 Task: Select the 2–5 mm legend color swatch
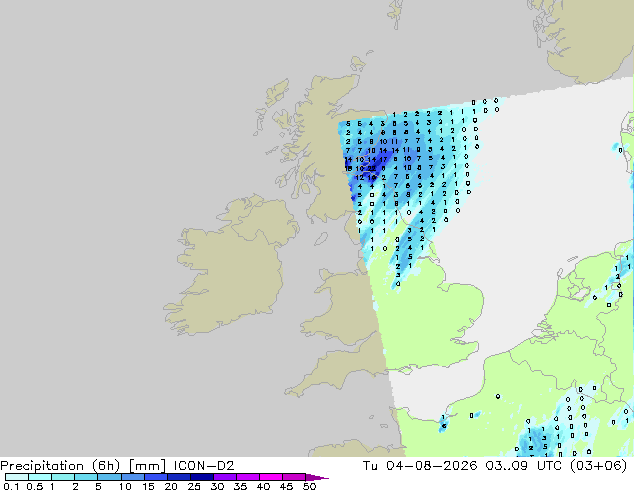(x=86, y=477)
